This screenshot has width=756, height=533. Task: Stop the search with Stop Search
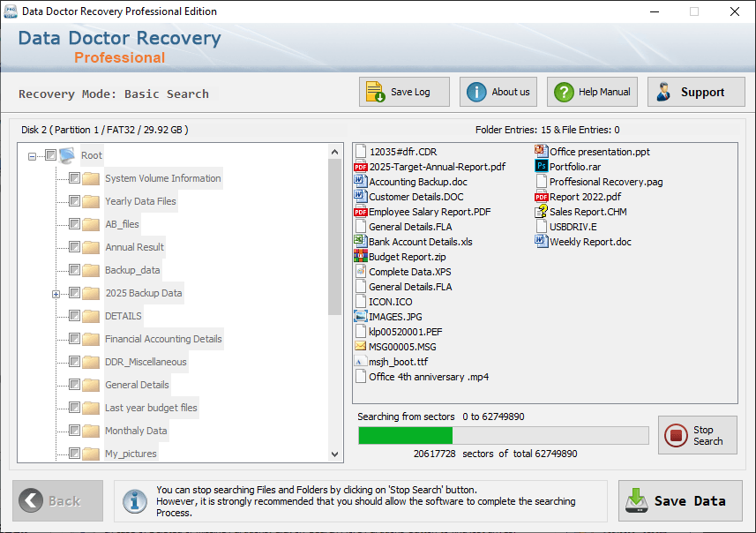coord(698,435)
